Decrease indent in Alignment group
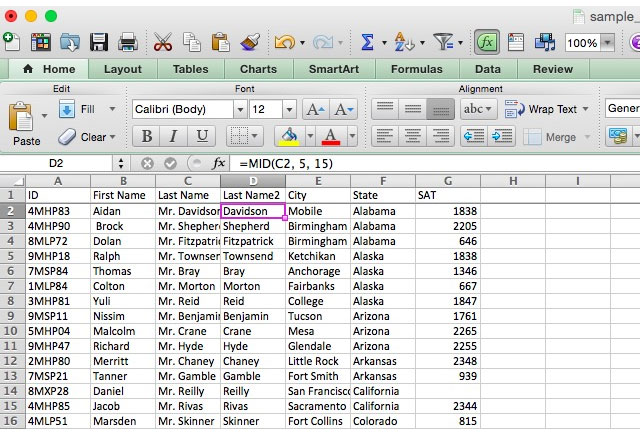The width and height of the screenshot is (640, 435). click(x=474, y=136)
